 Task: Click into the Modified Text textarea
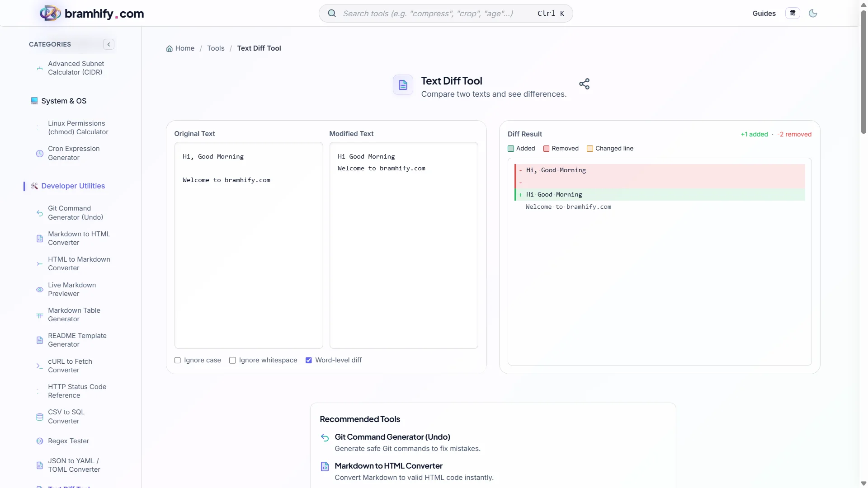point(404,245)
